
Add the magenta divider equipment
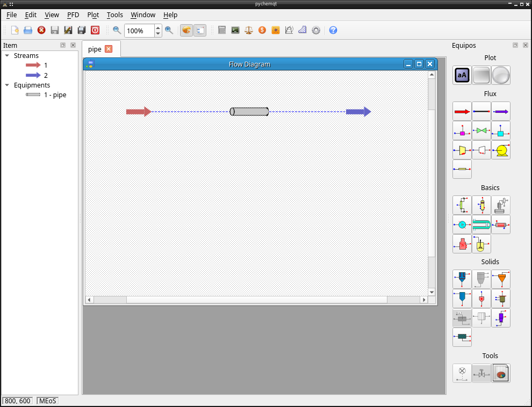tap(462, 130)
